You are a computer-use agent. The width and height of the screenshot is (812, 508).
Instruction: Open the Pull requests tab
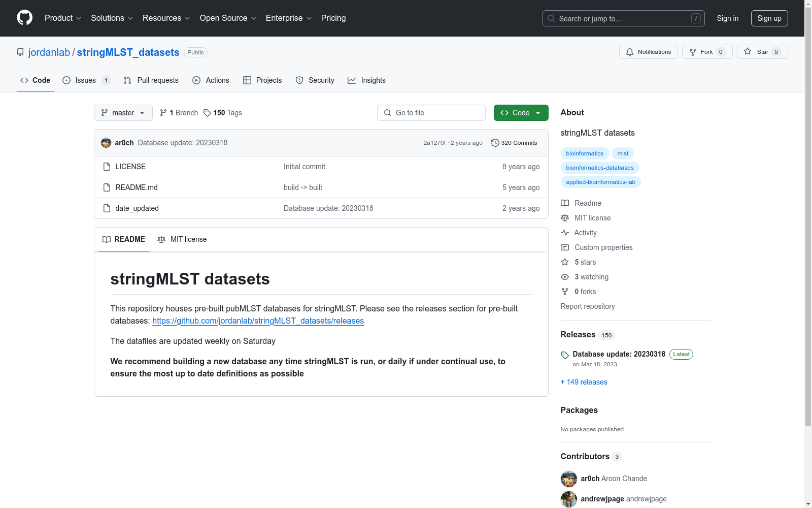click(x=151, y=80)
